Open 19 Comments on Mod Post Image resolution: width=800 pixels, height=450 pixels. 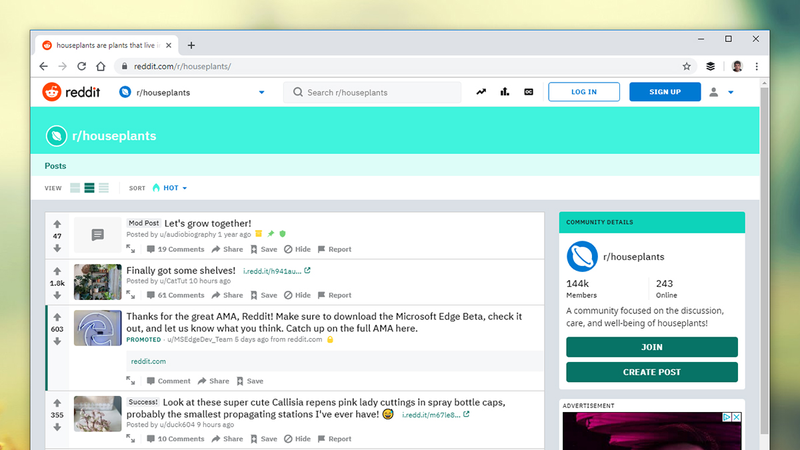pos(176,249)
